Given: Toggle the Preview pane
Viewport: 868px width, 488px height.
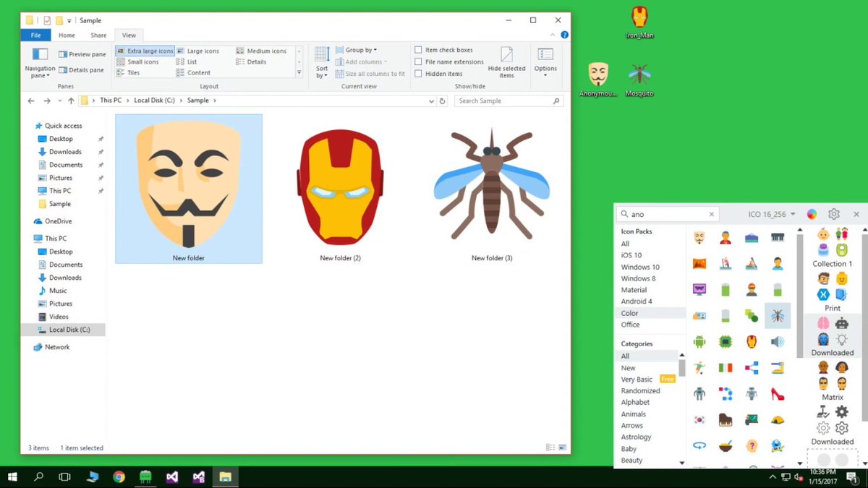Looking at the screenshot, I should pos(82,54).
